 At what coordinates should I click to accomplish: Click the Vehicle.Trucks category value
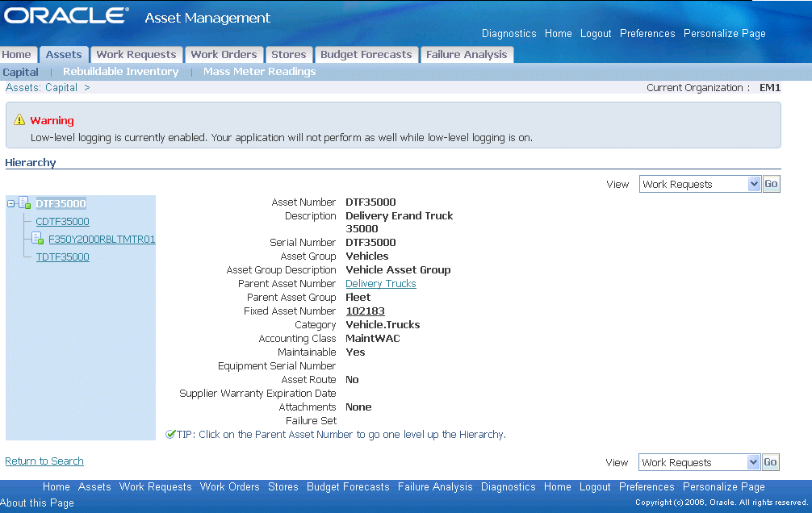(383, 324)
